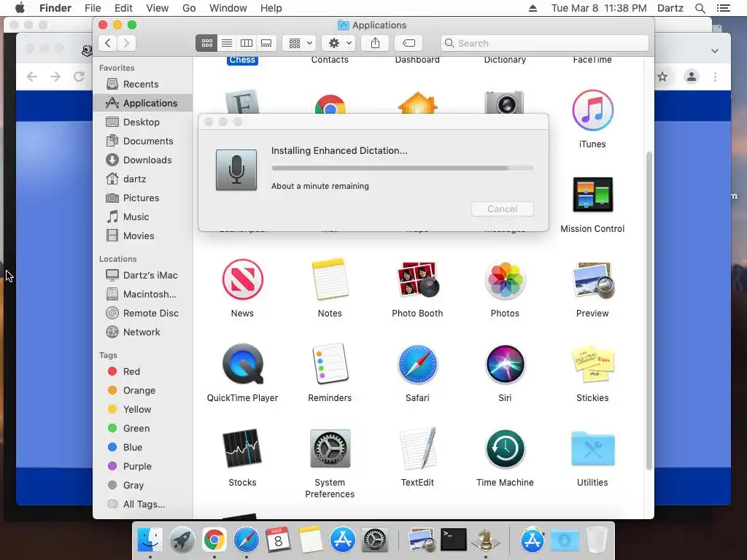Cancel the Enhanced Dictation installation
The height and width of the screenshot is (560, 747).
pyautogui.click(x=502, y=209)
